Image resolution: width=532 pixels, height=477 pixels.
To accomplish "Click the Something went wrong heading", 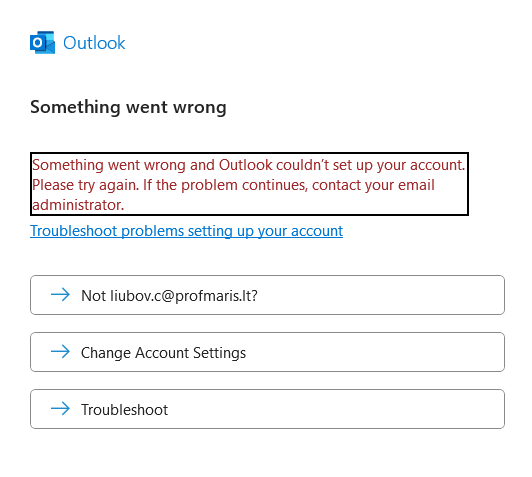I will point(128,107).
